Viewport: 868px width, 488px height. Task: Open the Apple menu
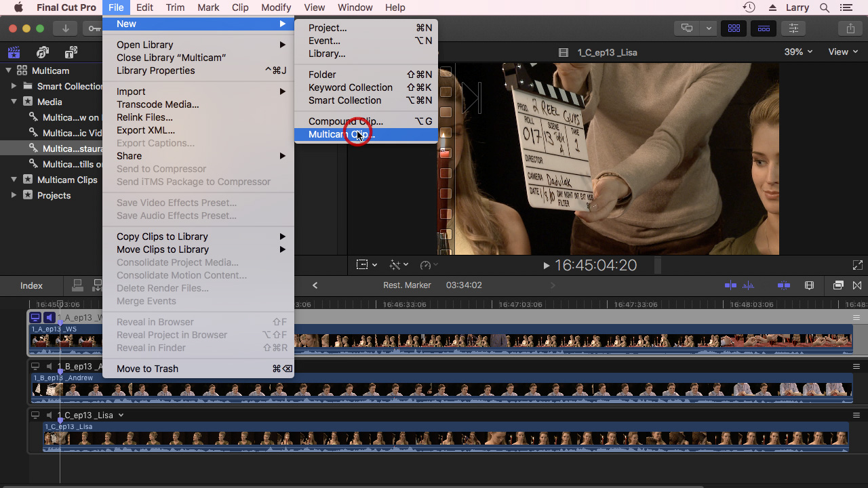point(18,7)
